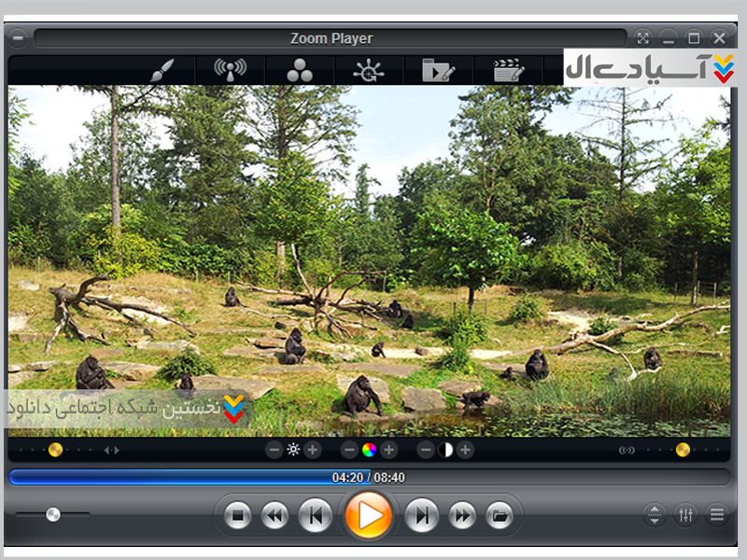
Task: Toggle fullscreen using the title bar arrows
Action: [x=642, y=38]
